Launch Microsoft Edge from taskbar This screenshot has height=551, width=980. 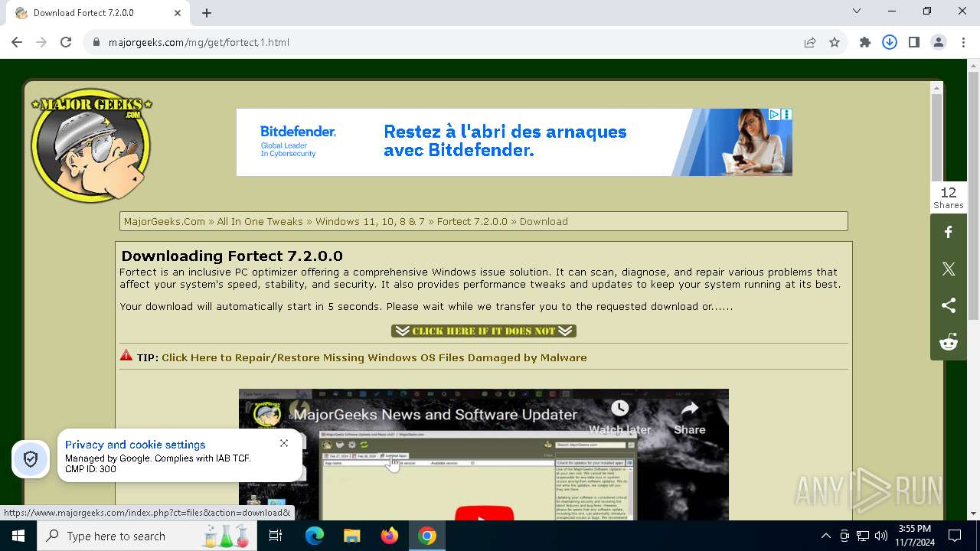(315, 536)
